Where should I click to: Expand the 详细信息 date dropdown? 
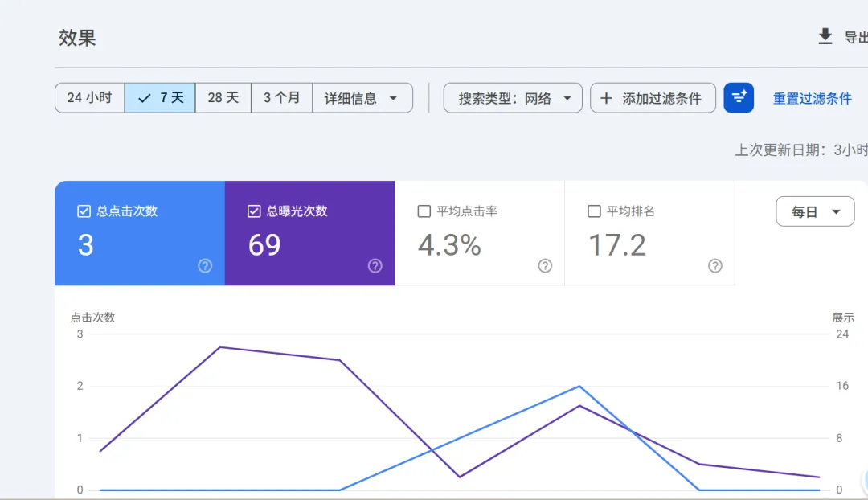pos(362,98)
